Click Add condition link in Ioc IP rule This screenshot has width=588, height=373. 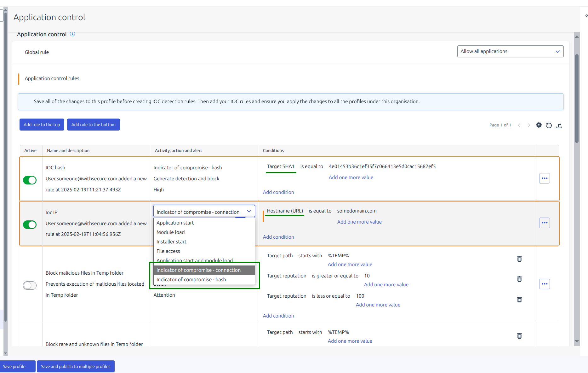click(x=278, y=237)
